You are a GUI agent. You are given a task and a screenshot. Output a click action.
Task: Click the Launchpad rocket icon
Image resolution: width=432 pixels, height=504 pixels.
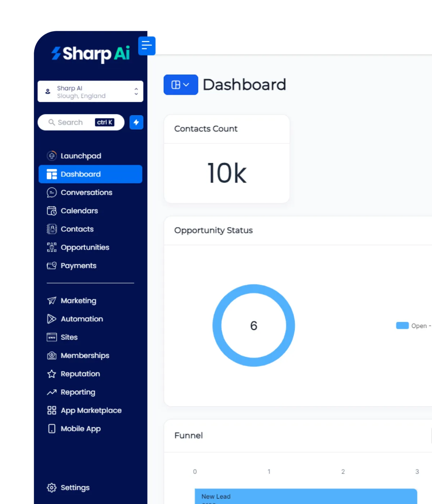[x=52, y=156]
